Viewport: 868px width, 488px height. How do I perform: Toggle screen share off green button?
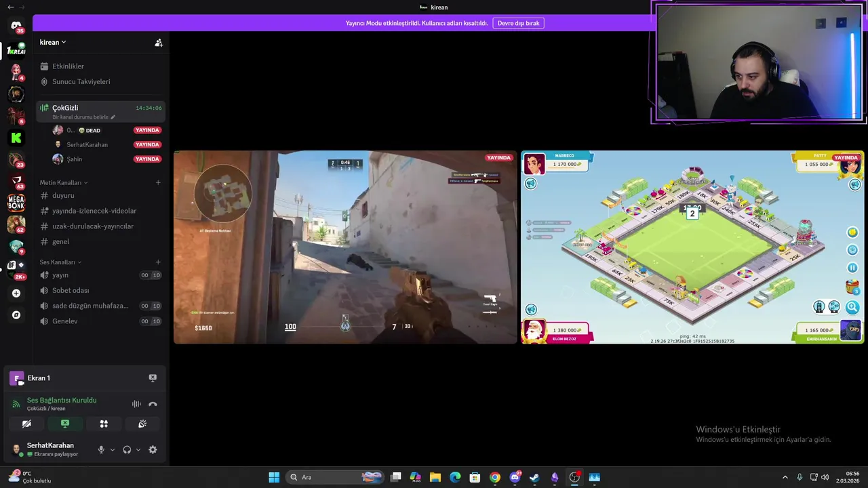(x=65, y=424)
